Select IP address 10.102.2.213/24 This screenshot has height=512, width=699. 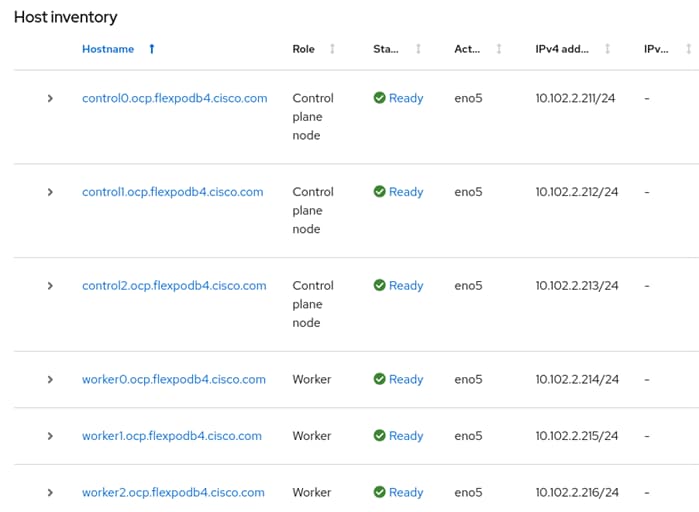coord(577,286)
